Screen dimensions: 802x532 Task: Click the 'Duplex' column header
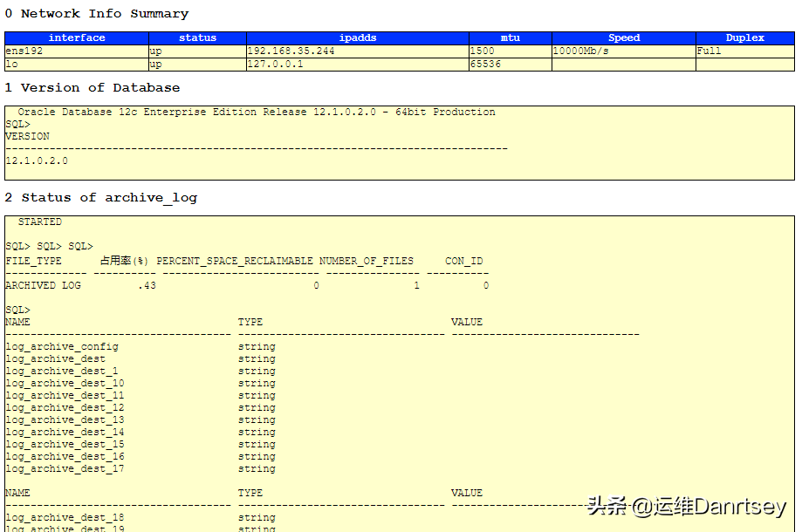(x=744, y=38)
